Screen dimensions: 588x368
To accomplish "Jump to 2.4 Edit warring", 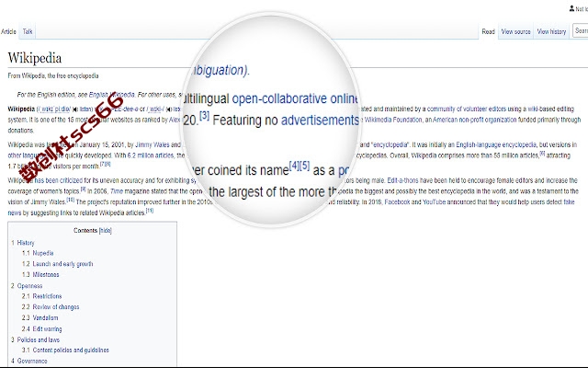I will 42,328.
